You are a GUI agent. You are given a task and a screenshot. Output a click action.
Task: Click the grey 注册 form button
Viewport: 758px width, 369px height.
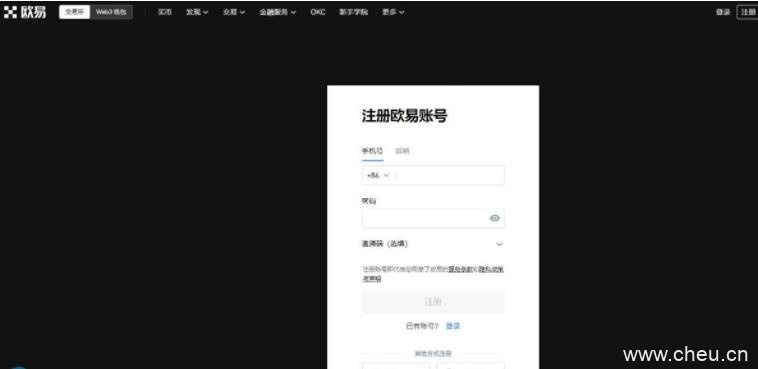433,302
